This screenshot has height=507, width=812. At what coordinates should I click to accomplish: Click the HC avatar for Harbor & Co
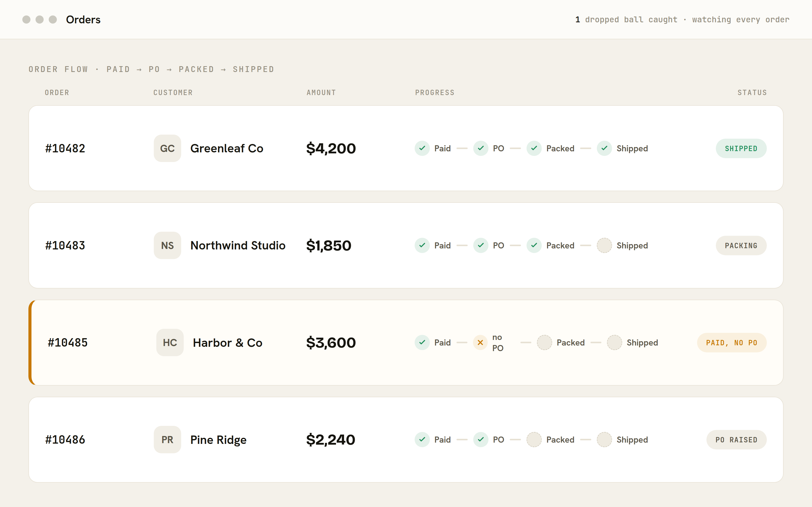[x=170, y=342]
